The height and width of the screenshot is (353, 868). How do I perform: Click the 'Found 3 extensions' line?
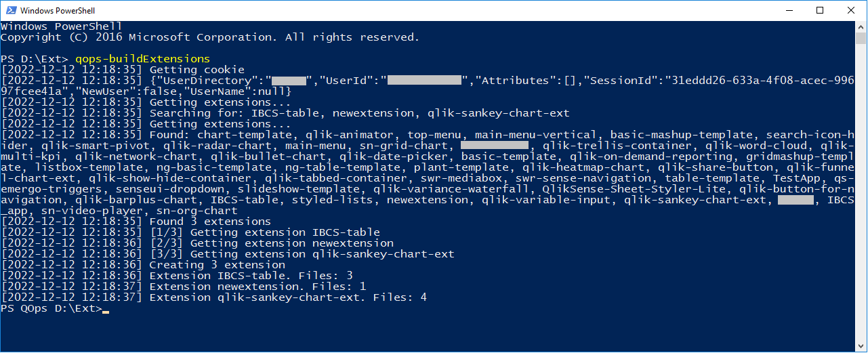136,222
